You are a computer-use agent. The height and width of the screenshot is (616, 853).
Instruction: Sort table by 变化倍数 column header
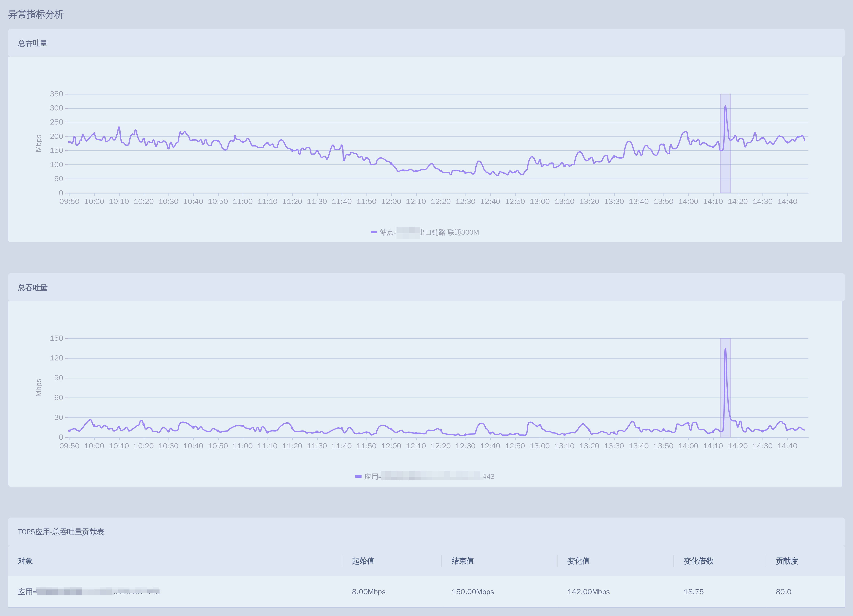698,561
